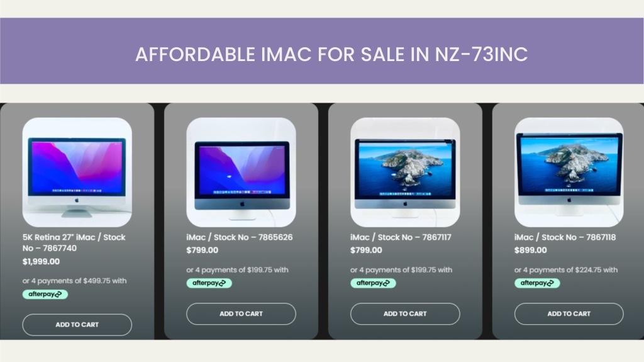Open the iMac / Stock No – 7867118 title
Screen dimensions: 644x362
(x=565, y=237)
